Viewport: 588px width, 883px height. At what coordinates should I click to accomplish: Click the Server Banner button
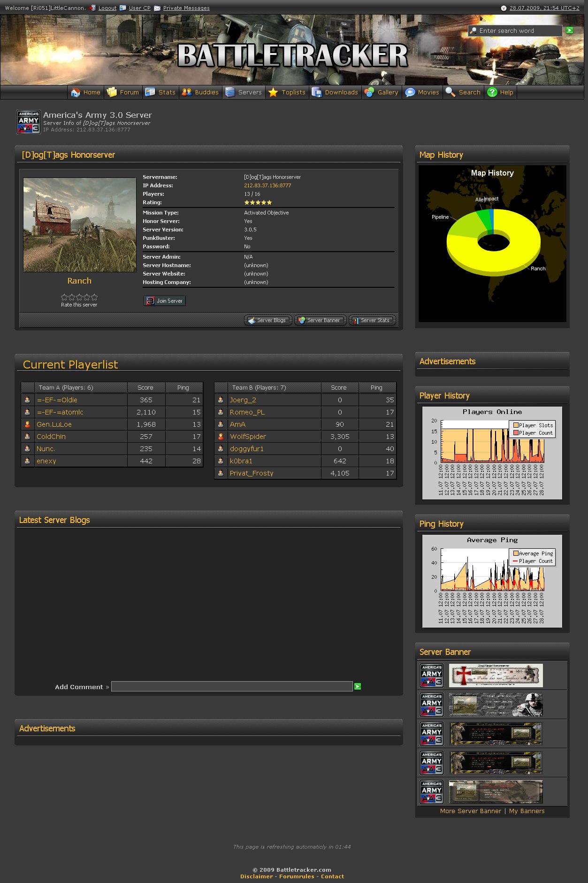pyautogui.click(x=320, y=320)
